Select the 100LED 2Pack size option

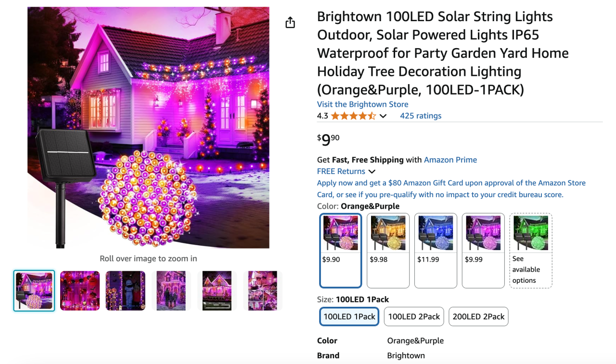tap(413, 316)
